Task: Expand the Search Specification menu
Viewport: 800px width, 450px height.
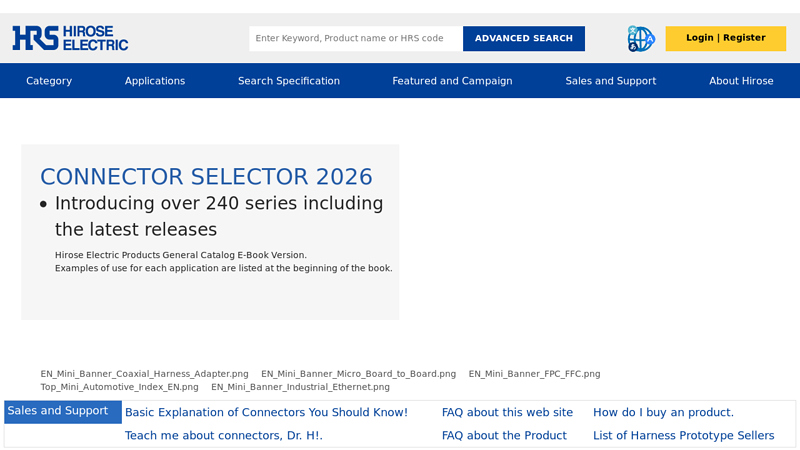Action: [x=289, y=81]
